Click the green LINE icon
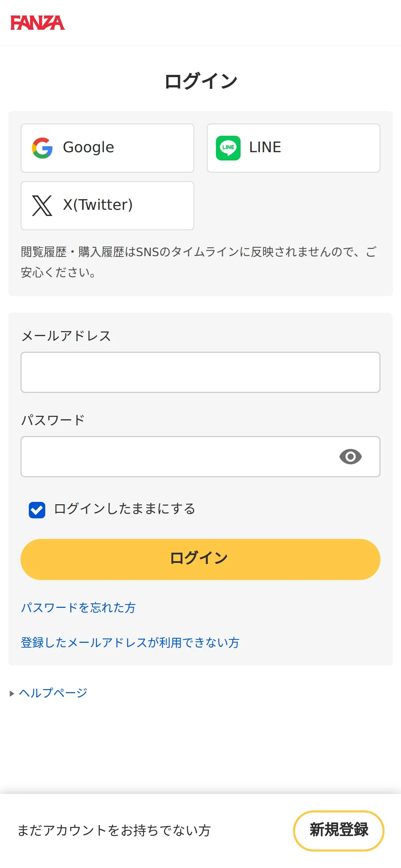401x868 pixels. click(x=228, y=148)
